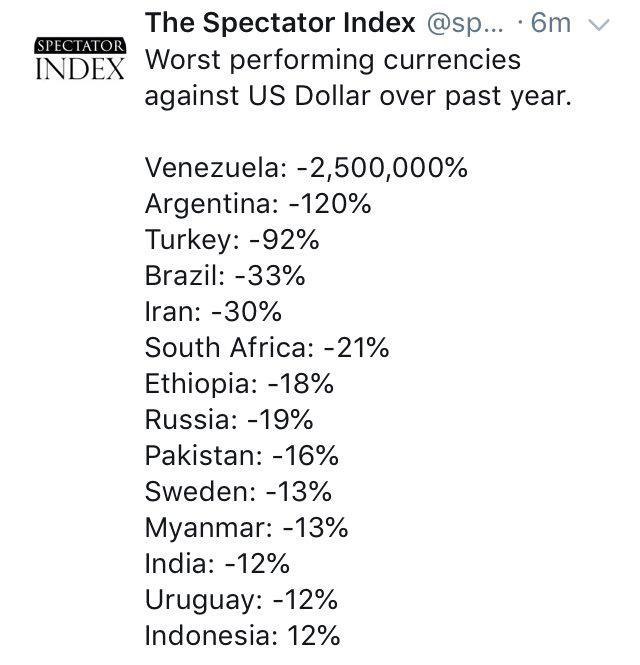This screenshot has width=640, height=665.
Task: Click the Russia -19% line
Action: 231,420
